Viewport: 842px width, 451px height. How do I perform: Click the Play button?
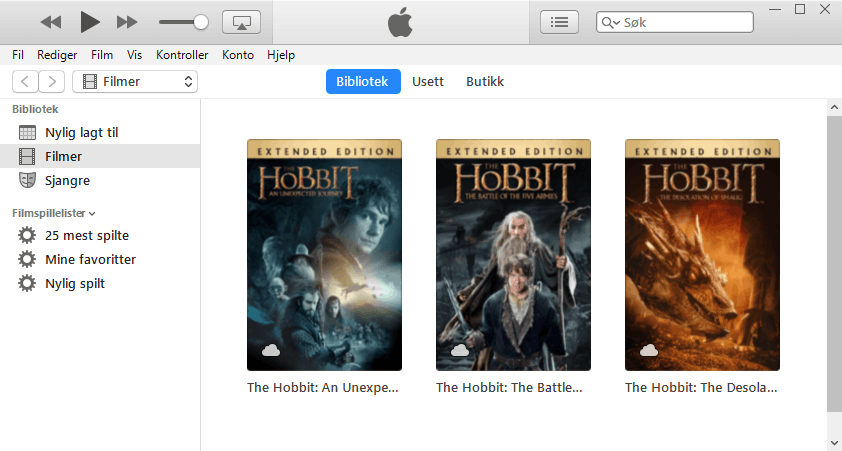[90, 21]
